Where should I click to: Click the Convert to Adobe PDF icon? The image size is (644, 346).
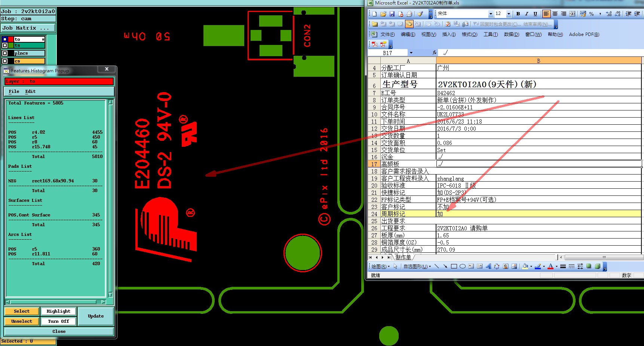[x=374, y=44]
